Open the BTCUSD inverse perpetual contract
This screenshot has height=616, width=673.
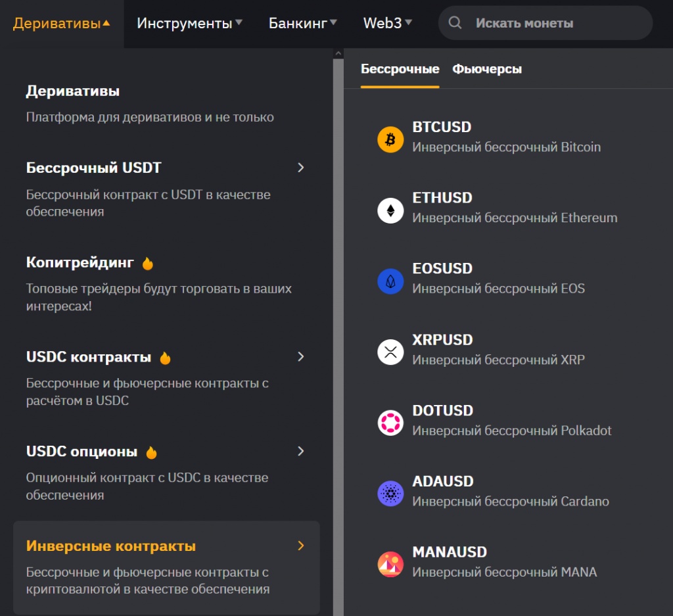click(x=442, y=128)
